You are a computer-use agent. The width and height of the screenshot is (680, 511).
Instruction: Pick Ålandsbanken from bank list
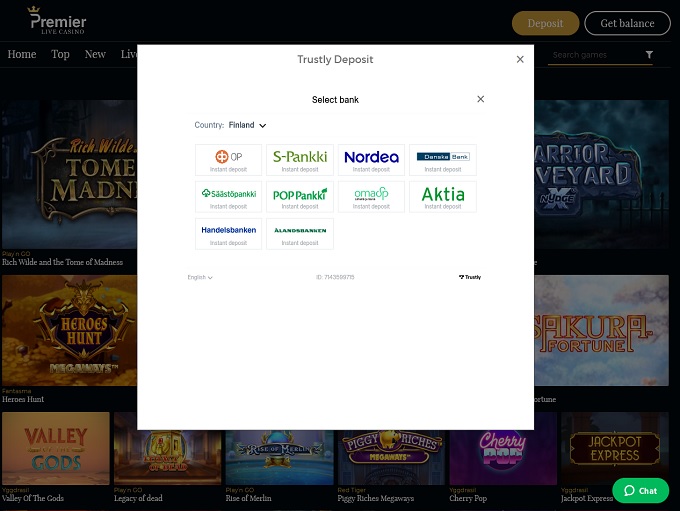300,233
